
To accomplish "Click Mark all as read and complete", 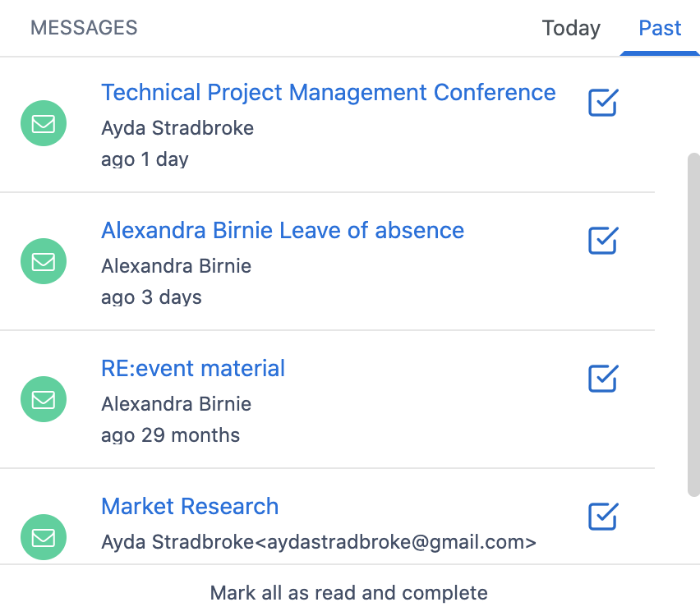I will pyautogui.click(x=349, y=592).
